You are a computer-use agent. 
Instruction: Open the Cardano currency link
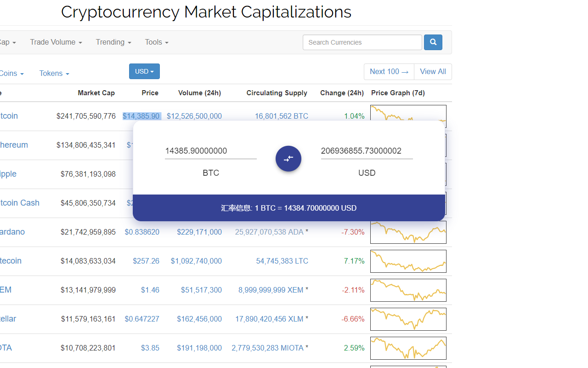click(x=12, y=232)
